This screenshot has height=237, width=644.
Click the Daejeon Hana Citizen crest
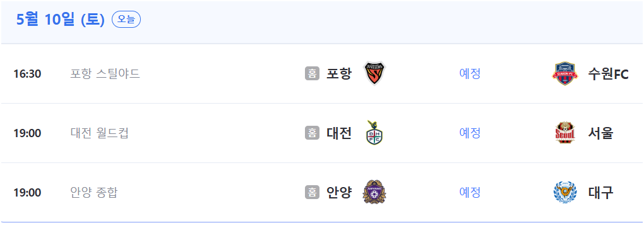[x=374, y=133]
